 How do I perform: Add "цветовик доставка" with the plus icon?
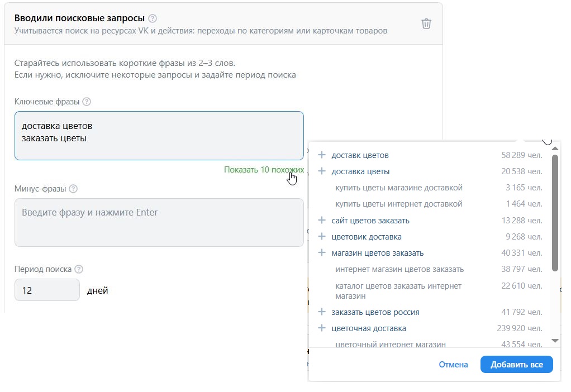click(x=323, y=236)
